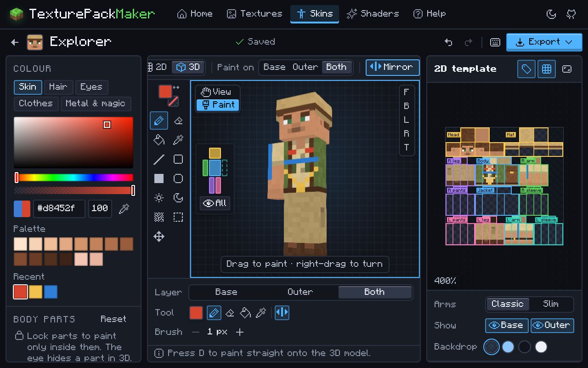The image size is (588, 368).
Task: Select white backdrop colour
Action: [x=541, y=347]
